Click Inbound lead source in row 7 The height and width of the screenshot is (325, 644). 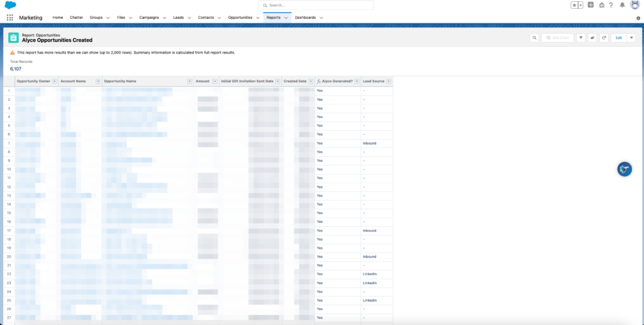(369, 143)
